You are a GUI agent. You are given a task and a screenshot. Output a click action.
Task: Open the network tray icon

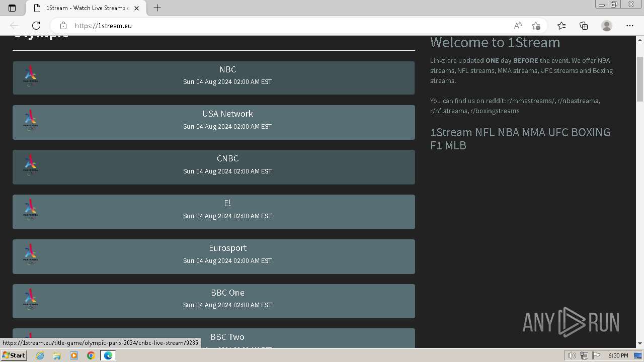tap(584, 355)
